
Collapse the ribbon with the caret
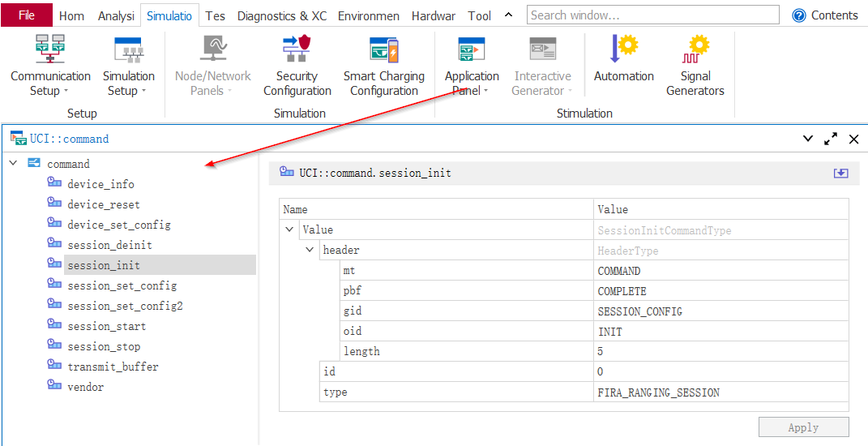[508, 15]
